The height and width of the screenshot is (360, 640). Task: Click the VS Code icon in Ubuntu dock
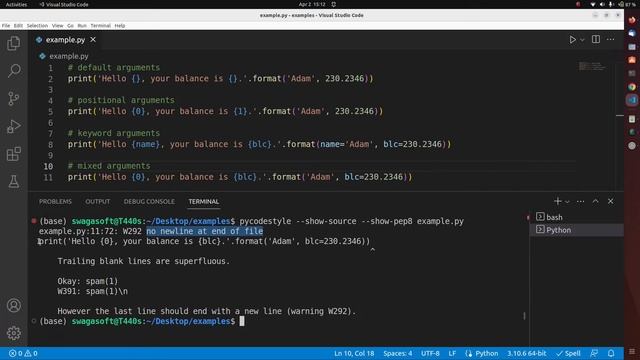point(632,100)
